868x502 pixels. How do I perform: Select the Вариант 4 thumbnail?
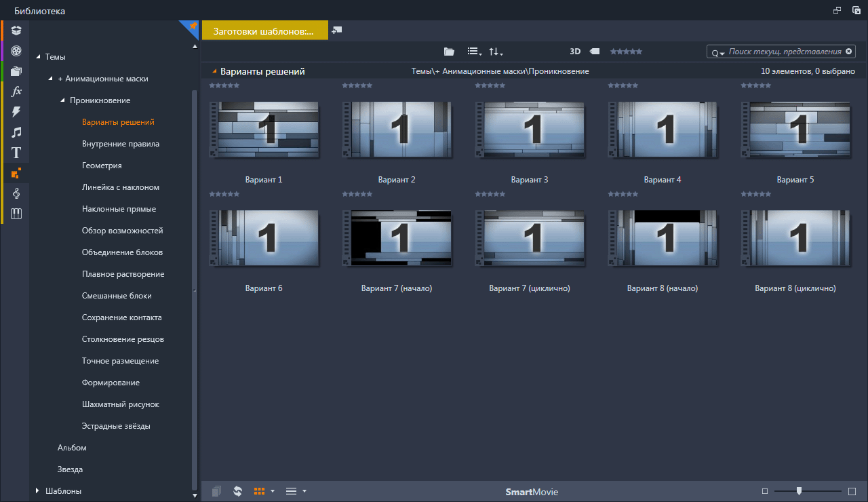click(x=663, y=130)
